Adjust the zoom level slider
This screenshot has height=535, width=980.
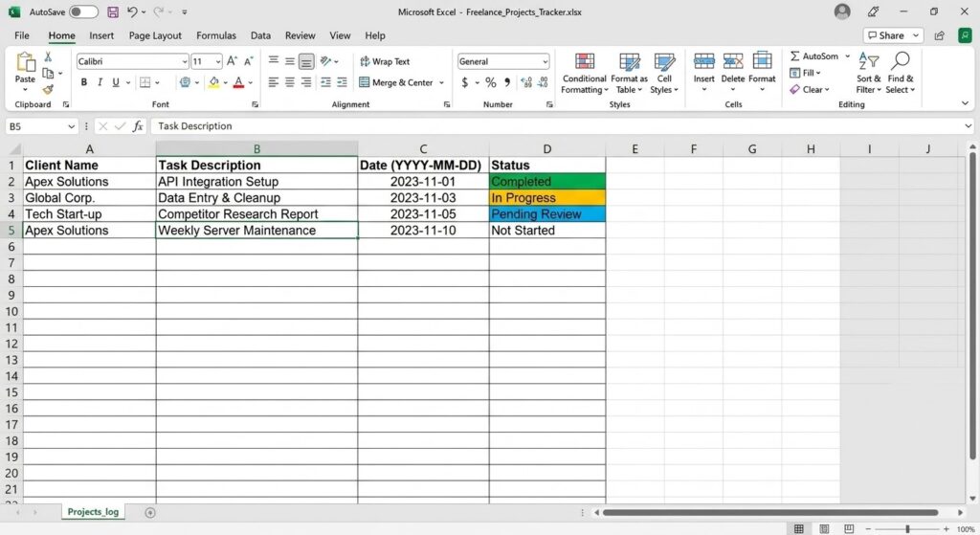[907, 528]
